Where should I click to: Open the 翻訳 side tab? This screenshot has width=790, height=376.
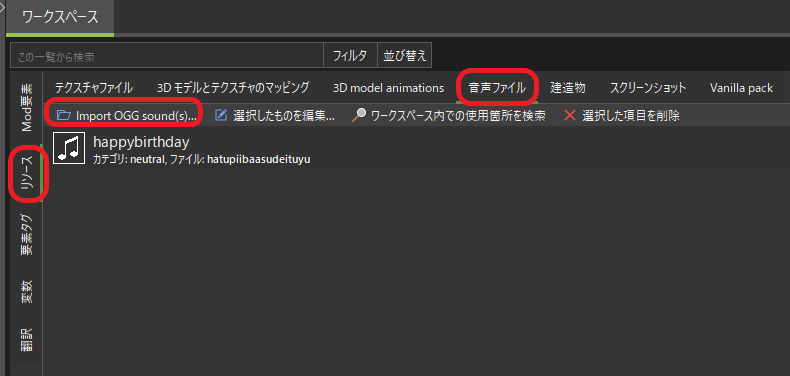pyautogui.click(x=27, y=340)
